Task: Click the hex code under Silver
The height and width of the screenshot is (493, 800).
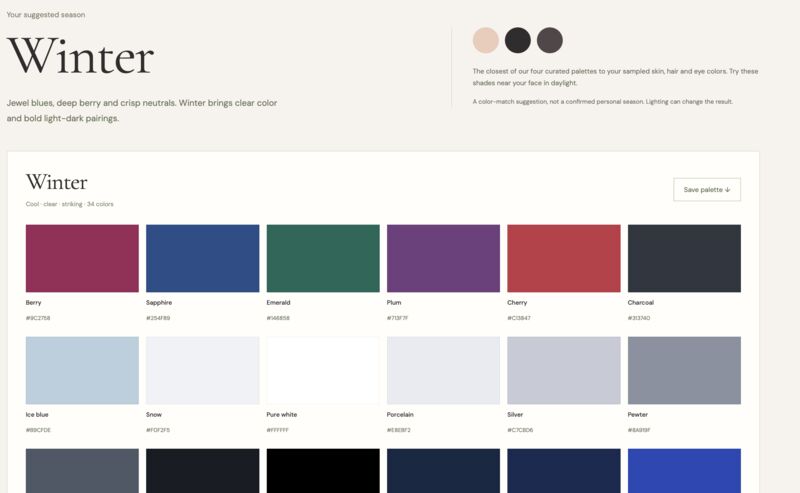Action: tap(520, 430)
